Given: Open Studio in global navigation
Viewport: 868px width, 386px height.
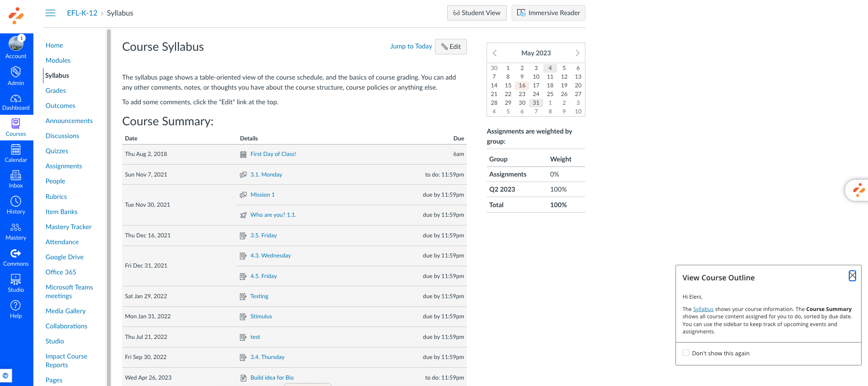Looking at the screenshot, I should coord(16,284).
